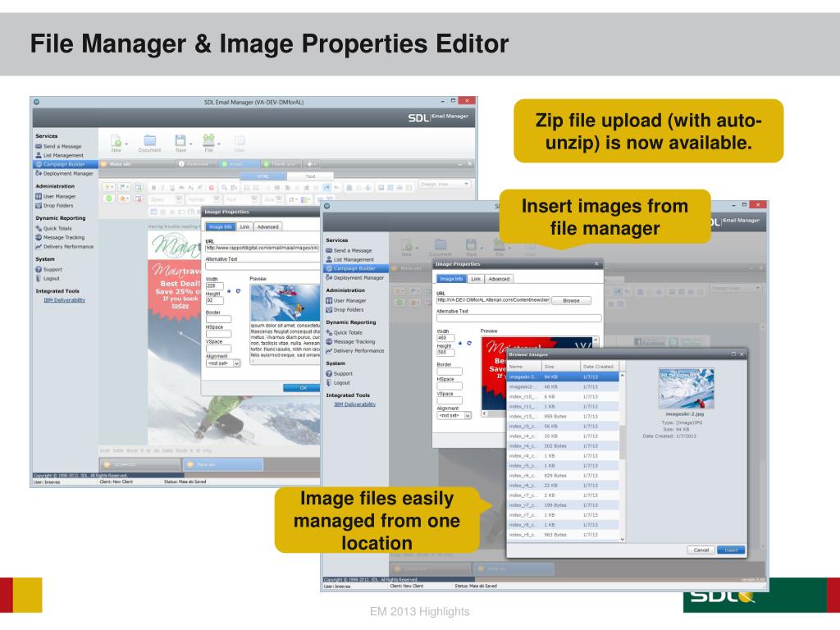Open Support in back window sidebar

48,269
